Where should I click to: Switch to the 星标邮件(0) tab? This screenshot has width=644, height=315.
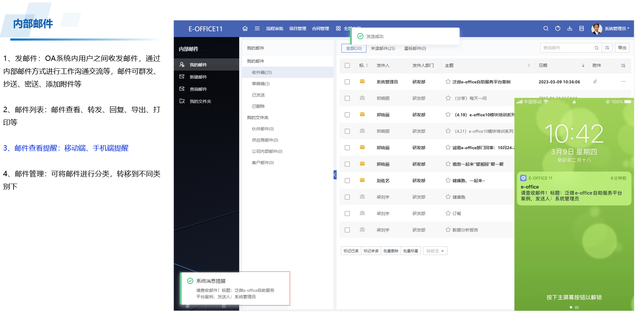[415, 48]
